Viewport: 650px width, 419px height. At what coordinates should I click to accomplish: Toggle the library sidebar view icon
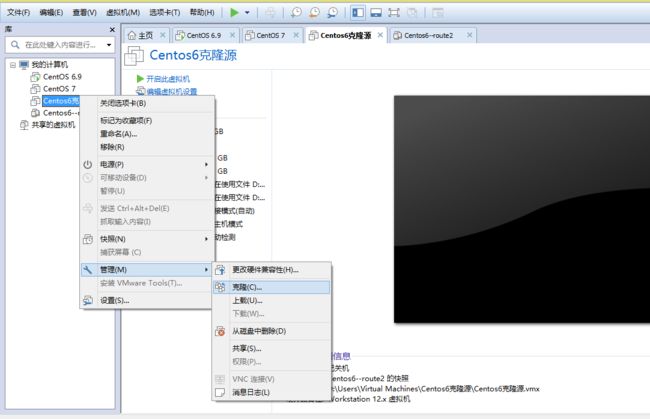click(x=358, y=12)
